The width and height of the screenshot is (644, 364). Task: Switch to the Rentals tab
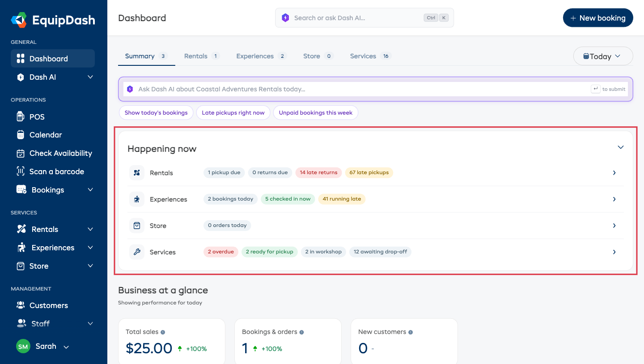point(202,56)
